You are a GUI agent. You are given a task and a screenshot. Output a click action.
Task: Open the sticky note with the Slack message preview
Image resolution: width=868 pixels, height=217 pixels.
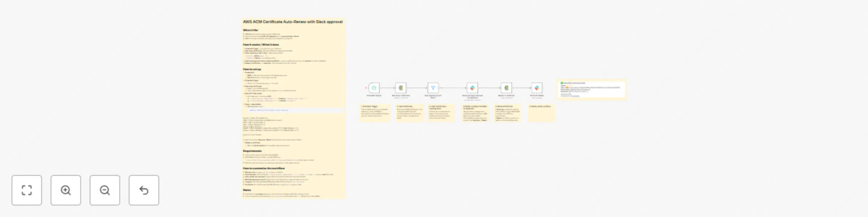pyautogui.click(x=592, y=89)
